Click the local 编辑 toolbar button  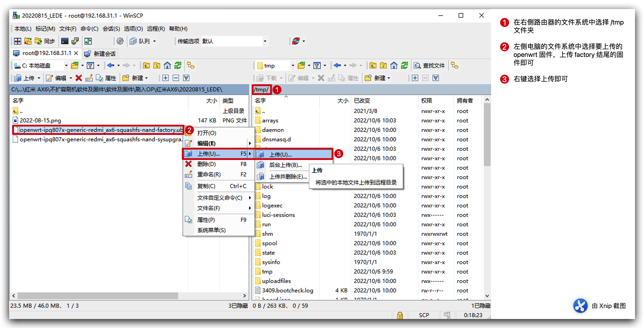pyautogui.click(x=56, y=78)
